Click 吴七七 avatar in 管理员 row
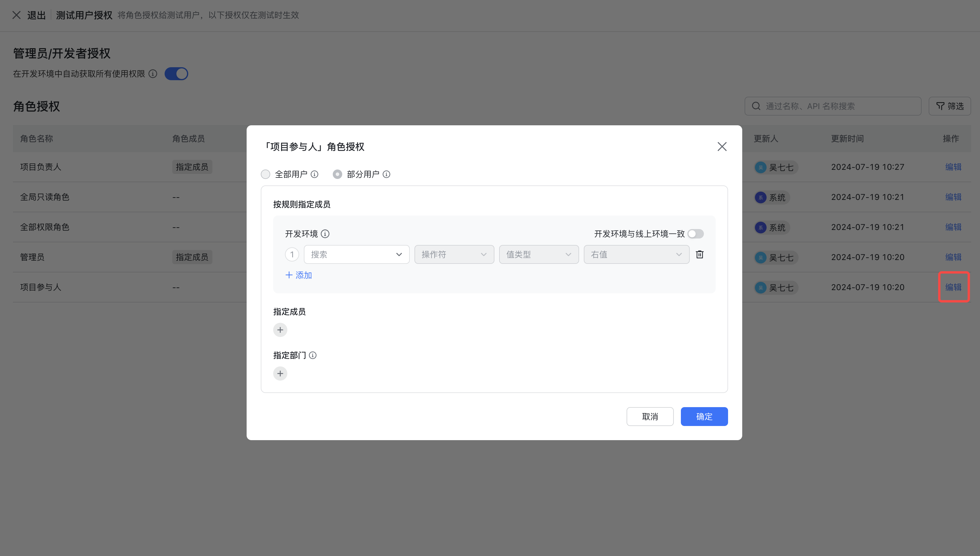Screen dimensions: 980x556 (x=760, y=257)
